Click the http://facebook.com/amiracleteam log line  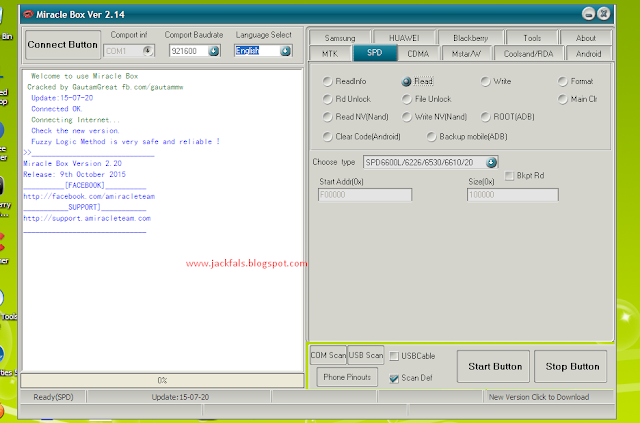(x=89, y=196)
